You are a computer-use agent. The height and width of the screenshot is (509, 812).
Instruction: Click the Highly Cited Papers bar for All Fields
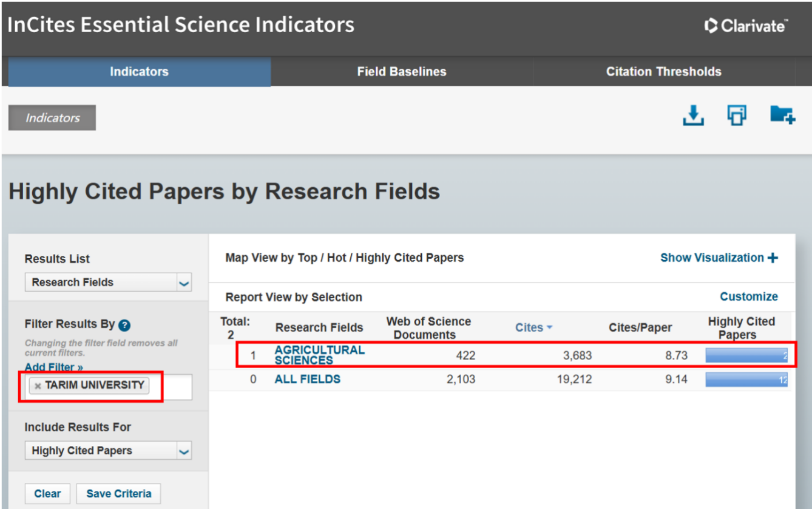point(746,380)
